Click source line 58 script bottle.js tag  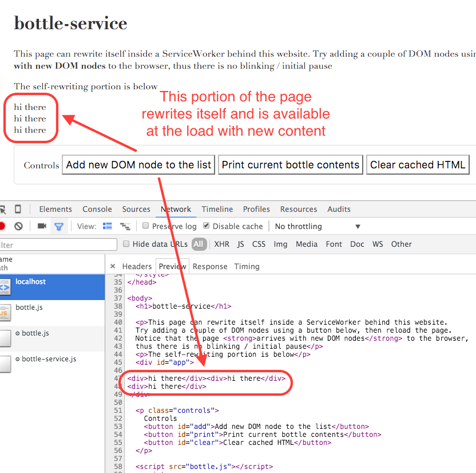[x=204, y=466]
